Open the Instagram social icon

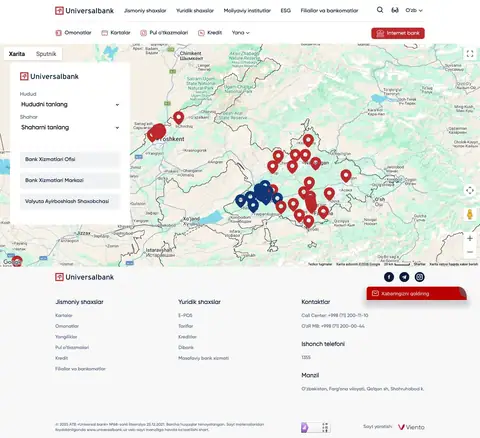(x=420, y=277)
